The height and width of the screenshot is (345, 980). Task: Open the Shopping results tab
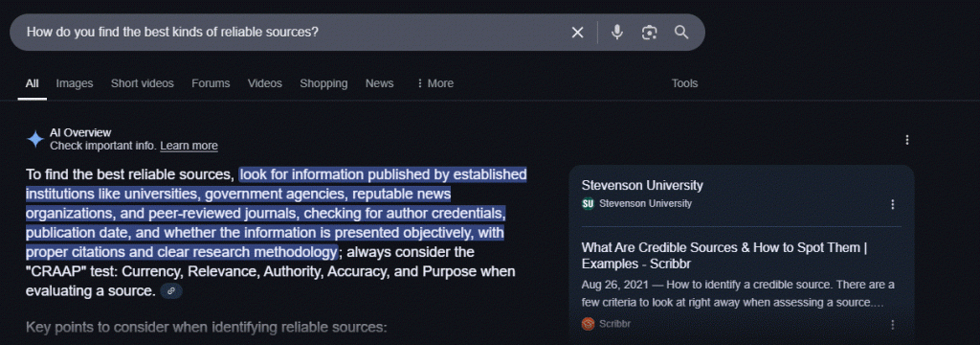pyautogui.click(x=323, y=83)
